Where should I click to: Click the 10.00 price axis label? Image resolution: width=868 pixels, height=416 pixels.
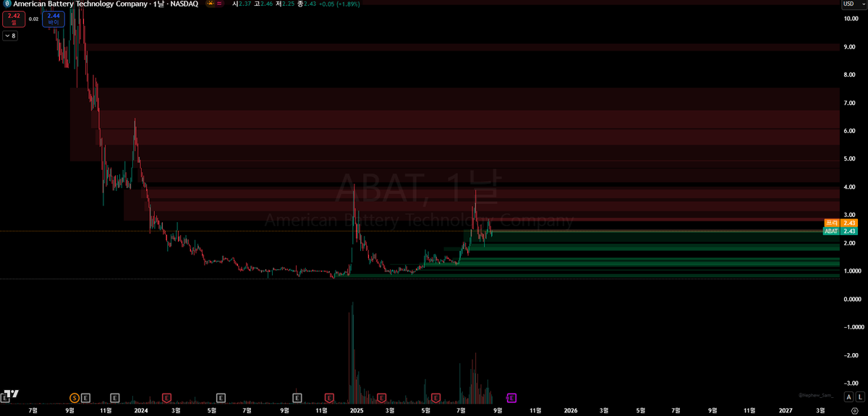pyautogui.click(x=851, y=18)
